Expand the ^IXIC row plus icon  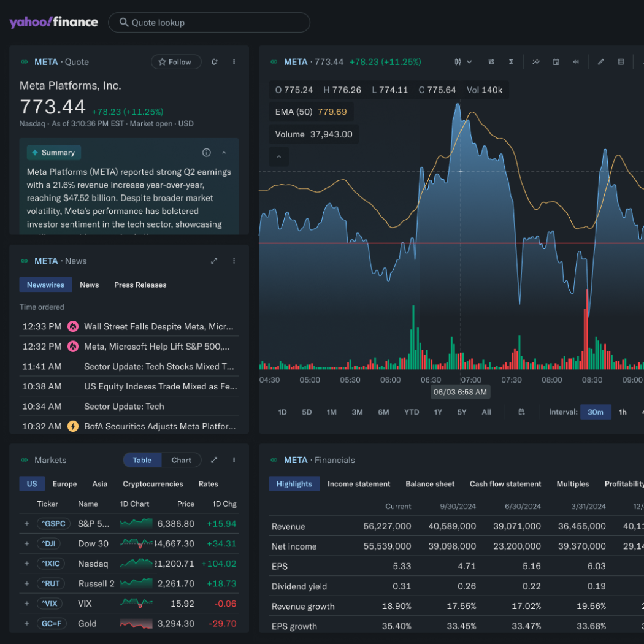click(x=27, y=564)
